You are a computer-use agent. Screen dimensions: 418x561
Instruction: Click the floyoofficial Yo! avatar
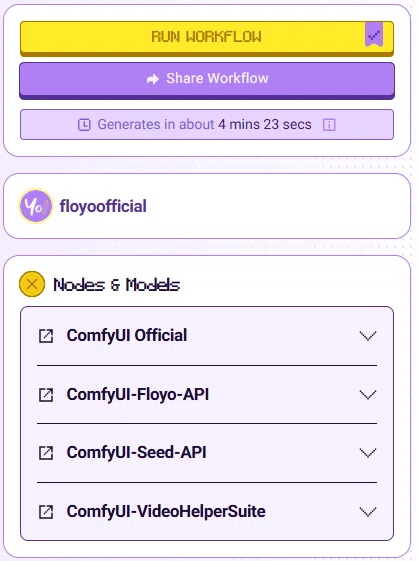tap(35, 206)
